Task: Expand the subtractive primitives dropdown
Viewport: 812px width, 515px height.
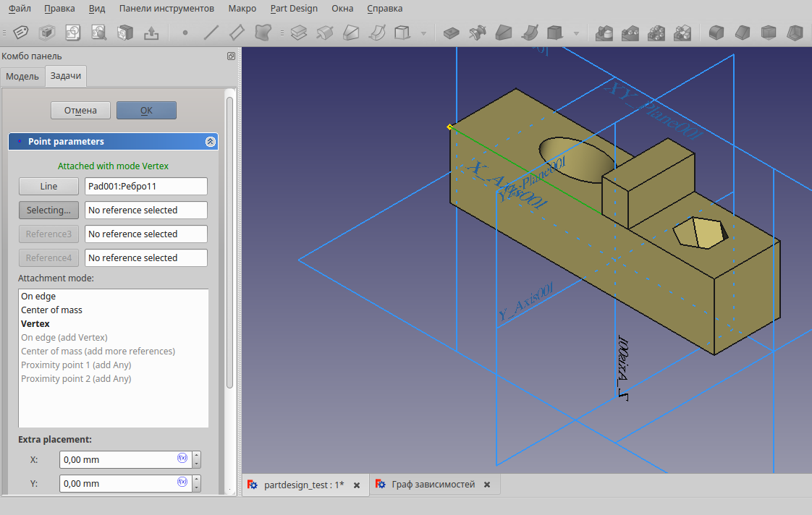Action: tap(575, 33)
